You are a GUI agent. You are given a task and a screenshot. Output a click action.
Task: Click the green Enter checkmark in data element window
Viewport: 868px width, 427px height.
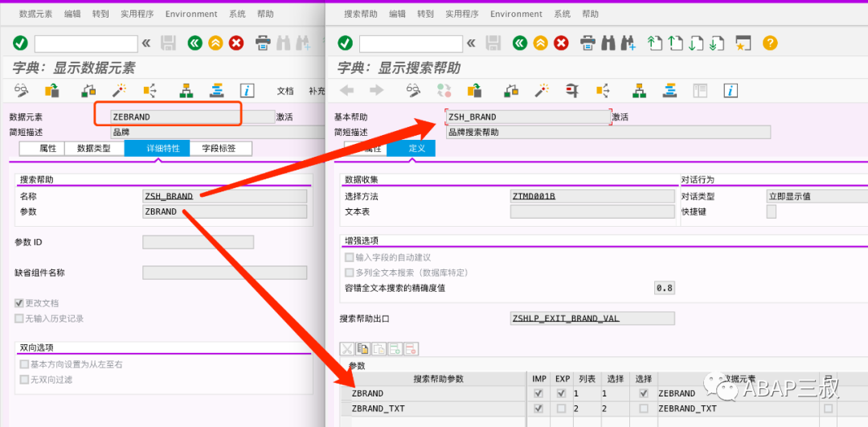(20, 43)
